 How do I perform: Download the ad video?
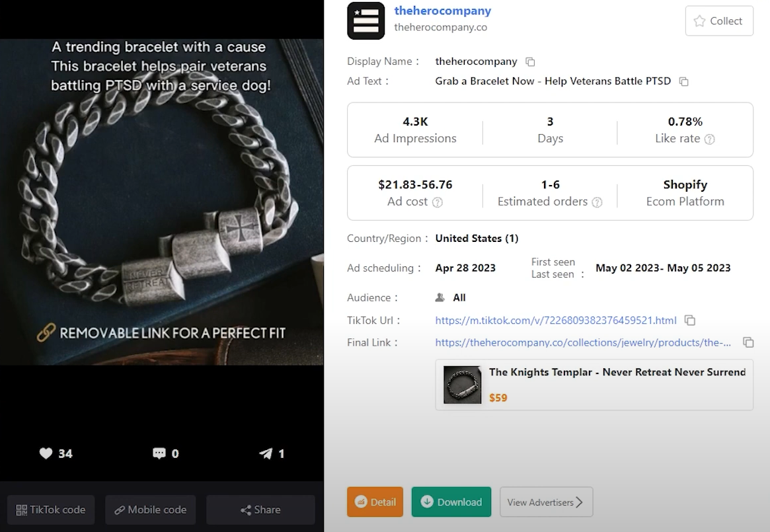coord(451,502)
